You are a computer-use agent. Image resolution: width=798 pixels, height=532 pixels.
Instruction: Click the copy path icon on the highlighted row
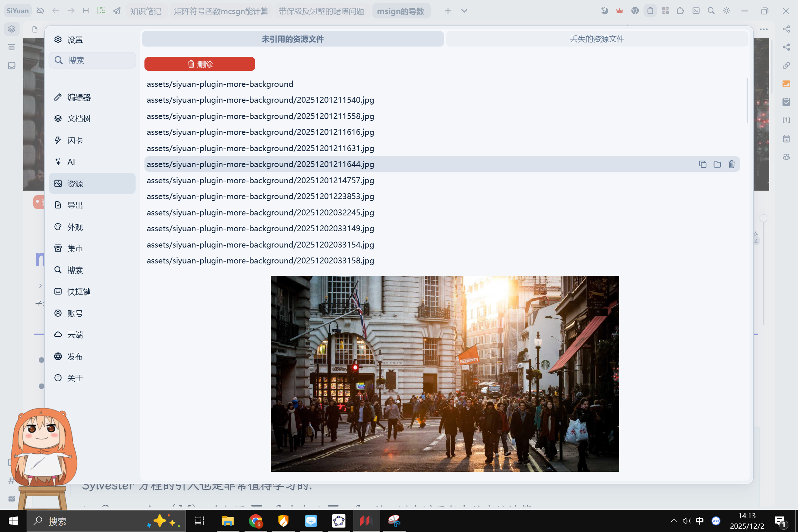703,164
